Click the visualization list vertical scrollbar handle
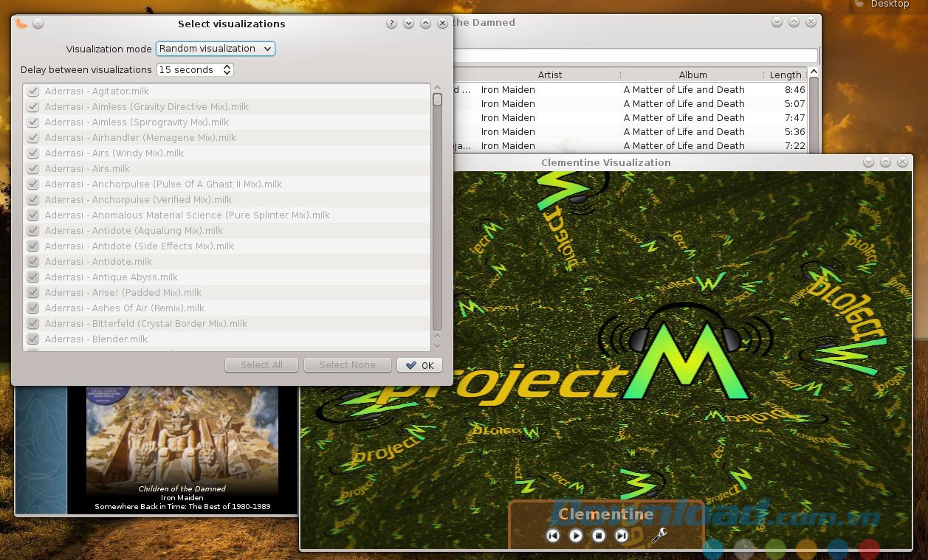This screenshot has height=560, width=928. 437,100
